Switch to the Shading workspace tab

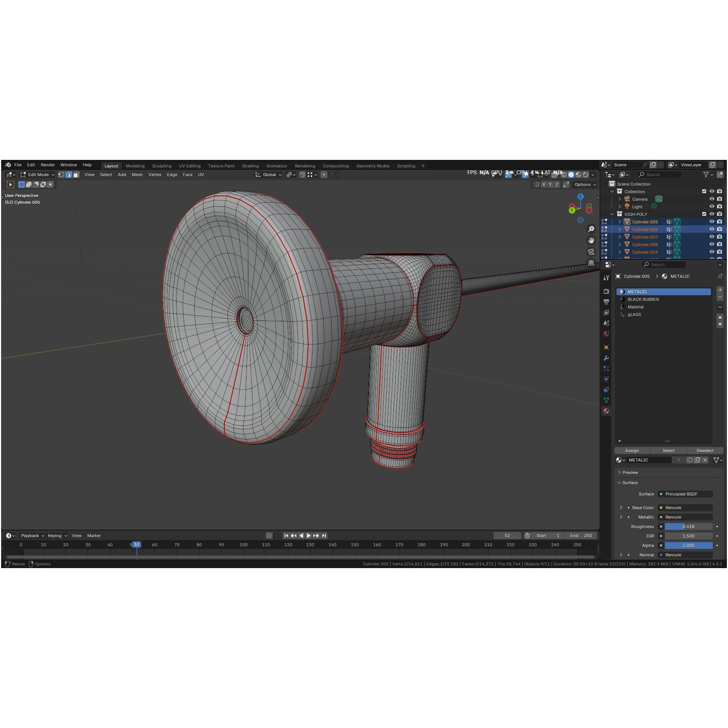251,166
